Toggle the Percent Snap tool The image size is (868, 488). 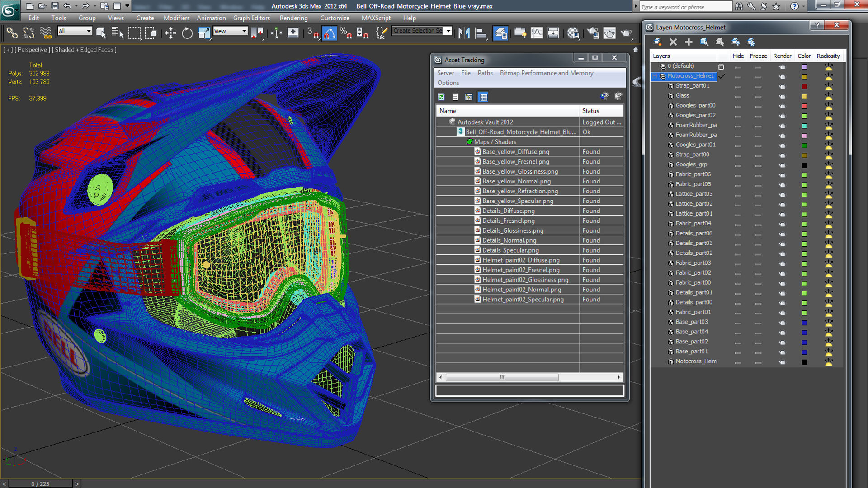[346, 33]
